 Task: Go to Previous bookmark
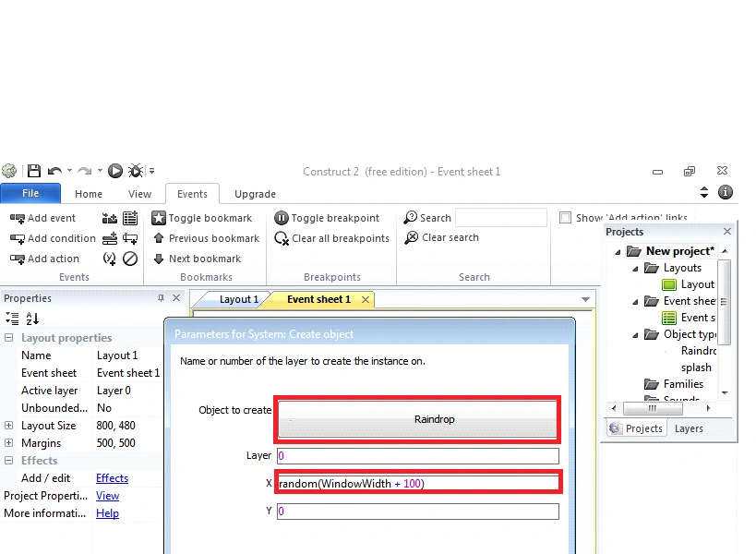207,238
